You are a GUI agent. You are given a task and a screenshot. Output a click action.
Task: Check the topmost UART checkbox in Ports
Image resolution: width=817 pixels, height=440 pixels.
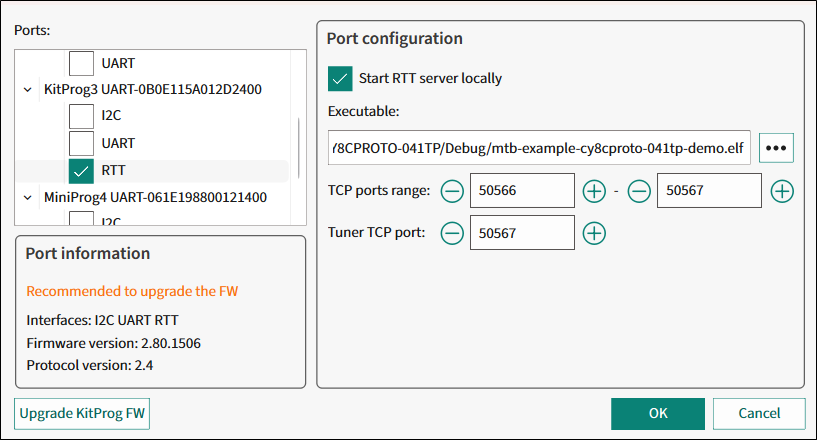pyautogui.click(x=81, y=63)
